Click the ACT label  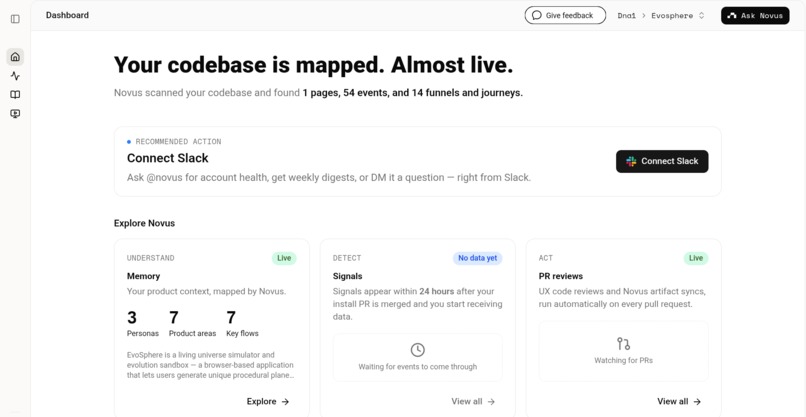pyautogui.click(x=546, y=258)
